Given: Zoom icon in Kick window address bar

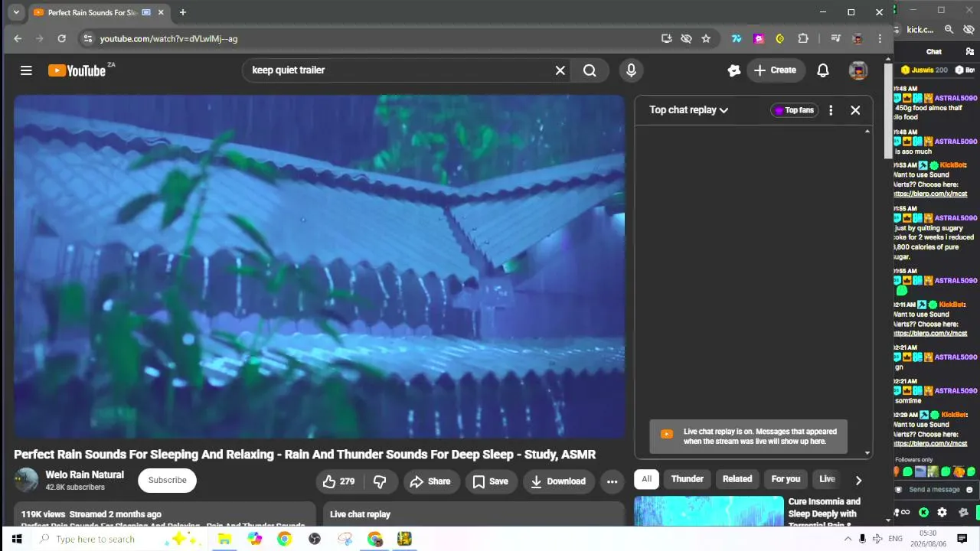Looking at the screenshot, I should (x=949, y=29).
